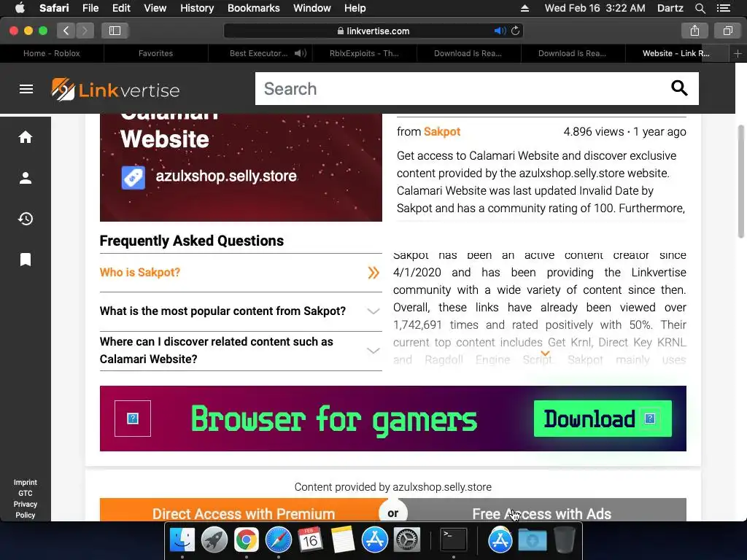Open Sakpot author link
The width and height of the screenshot is (747, 560).
441,131
